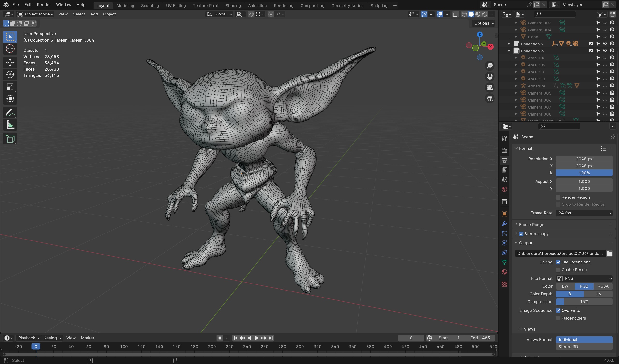Open the Modifiers wrench tab

[x=504, y=224]
